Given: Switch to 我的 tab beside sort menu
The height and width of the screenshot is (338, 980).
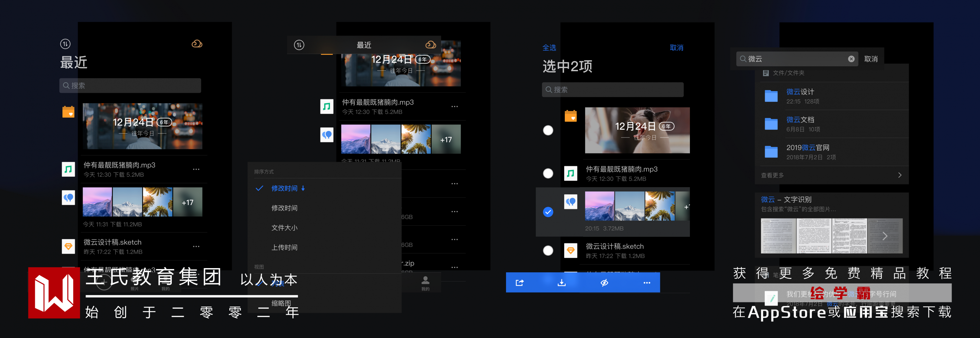Looking at the screenshot, I should (x=425, y=283).
